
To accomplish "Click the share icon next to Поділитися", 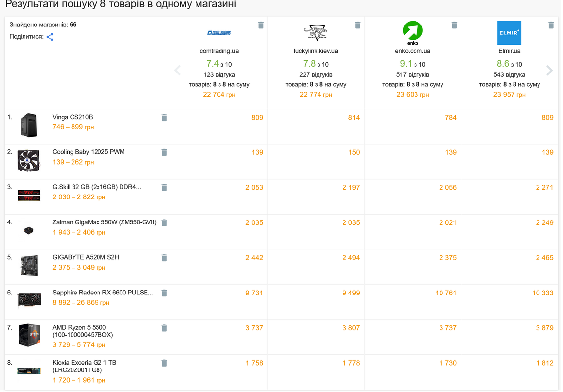I will pyautogui.click(x=50, y=37).
